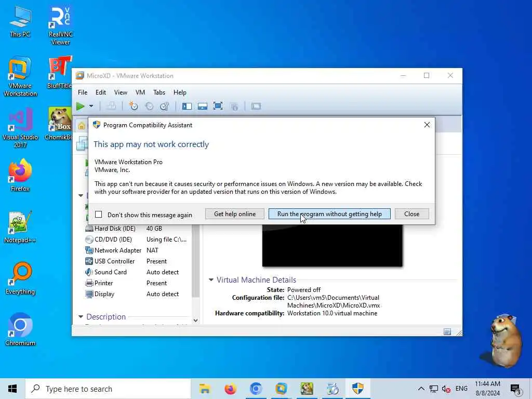The image size is (532, 399).
Task: Open the View menu
Action: click(x=121, y=92)
